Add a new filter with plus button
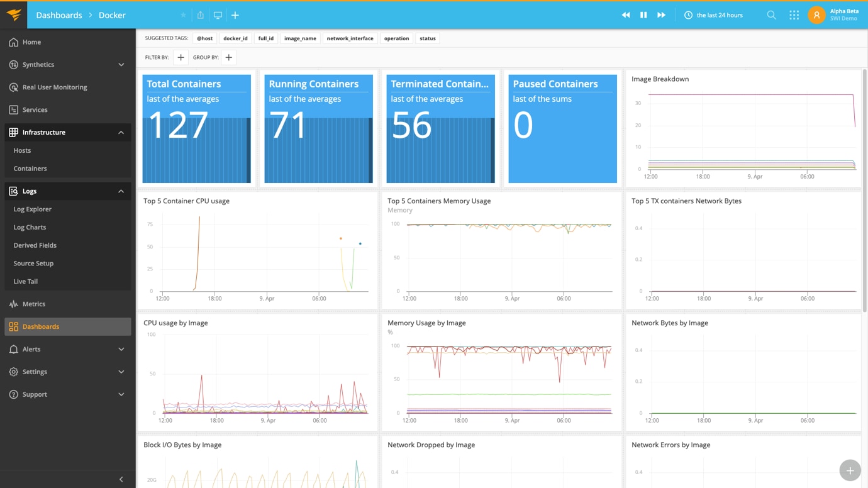This screenshot has height=488, width=868. tap(181, 57)
